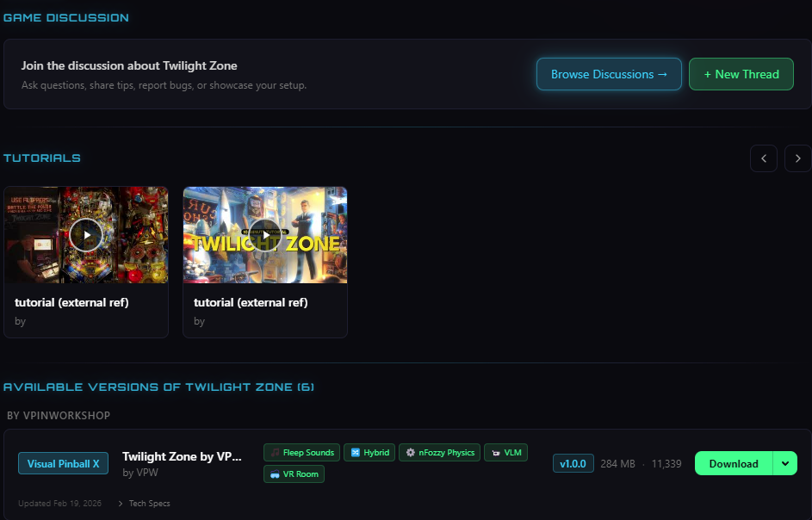
Task: Click the VLM tag
Action: pos(506,453)
